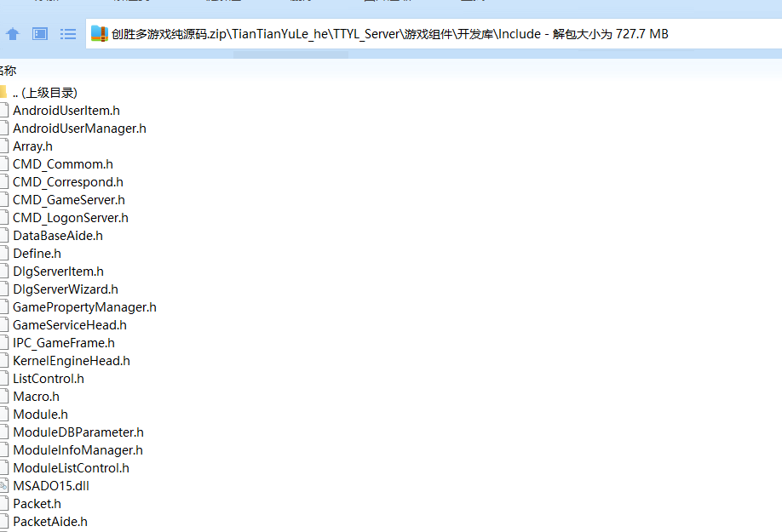Click the DataBaseAide.h file entry

[57, 236]
